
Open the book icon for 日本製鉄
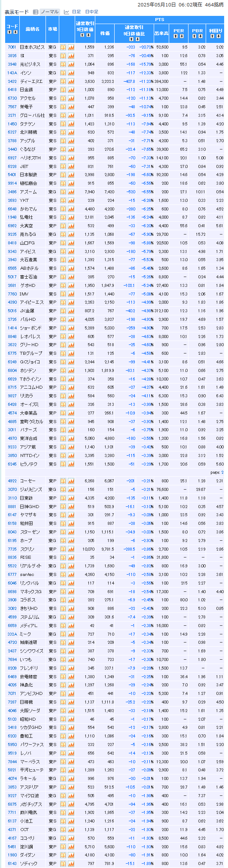[63, 175]
